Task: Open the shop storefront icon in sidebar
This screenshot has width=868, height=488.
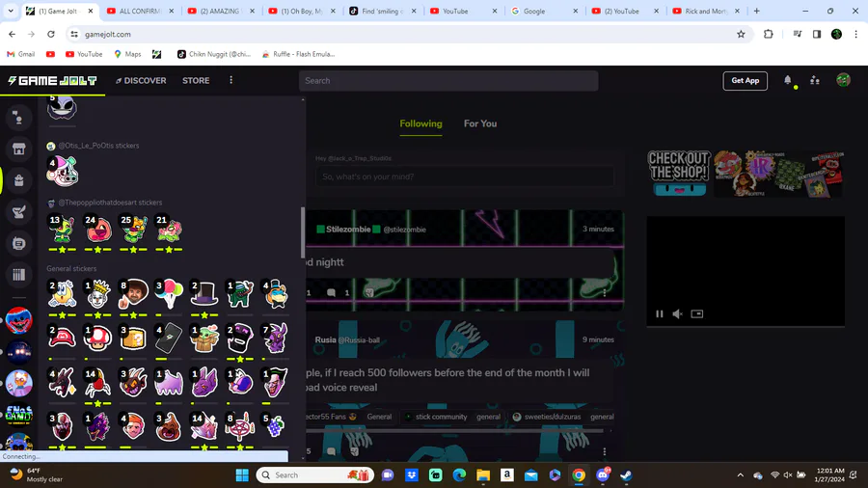Action: coord(19,149)
